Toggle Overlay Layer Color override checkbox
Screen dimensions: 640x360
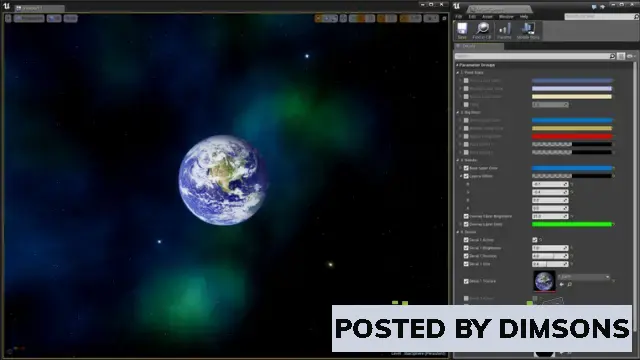(466, 224)
